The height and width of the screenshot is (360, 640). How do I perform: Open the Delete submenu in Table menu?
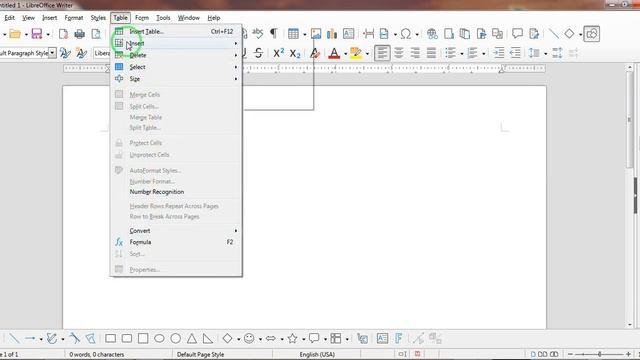point(176,55)
